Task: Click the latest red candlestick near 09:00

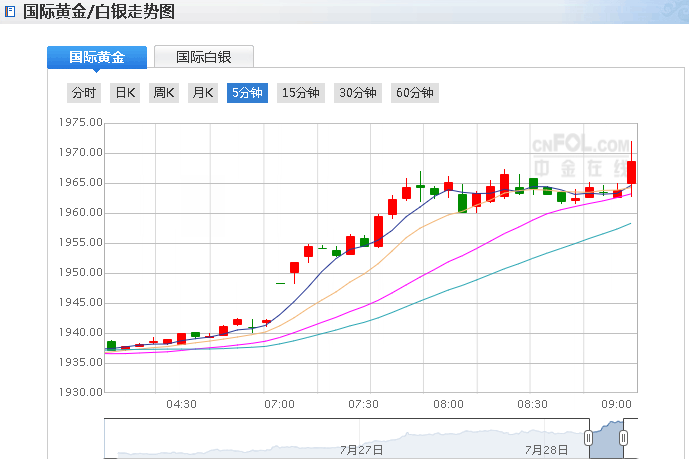Action: (x=631, y=172)
